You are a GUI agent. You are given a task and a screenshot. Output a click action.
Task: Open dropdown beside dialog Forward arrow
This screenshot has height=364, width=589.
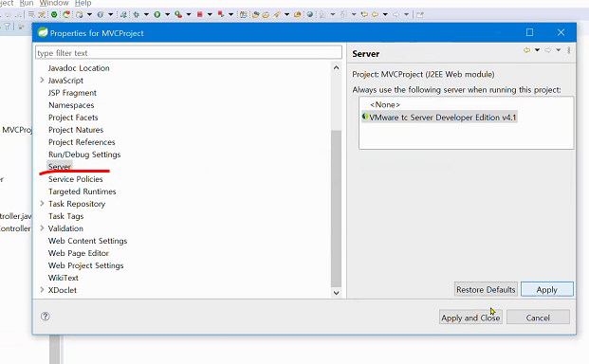pyautogui.click(x=559, y=50)
